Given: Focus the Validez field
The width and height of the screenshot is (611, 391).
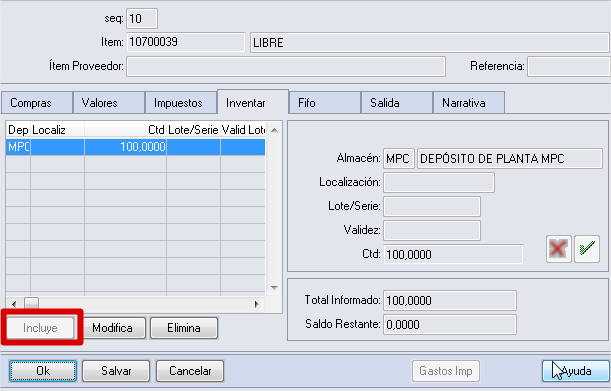Looking at the screenshot, I should click(x=432, y=230).
